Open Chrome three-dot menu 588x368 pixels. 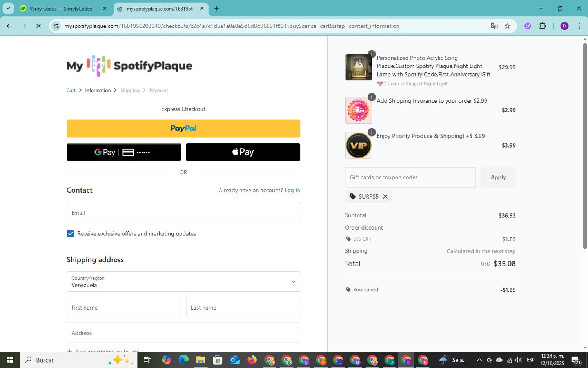(579, 26)
